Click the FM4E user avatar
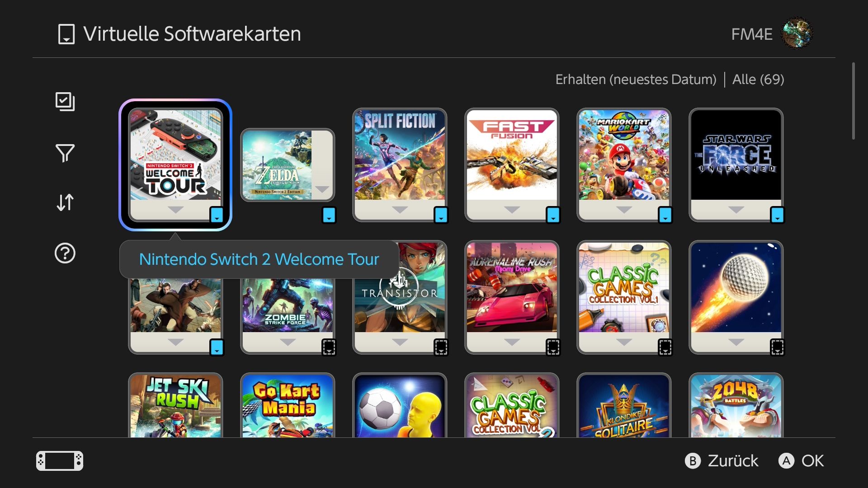 click(x=797, y=33)
